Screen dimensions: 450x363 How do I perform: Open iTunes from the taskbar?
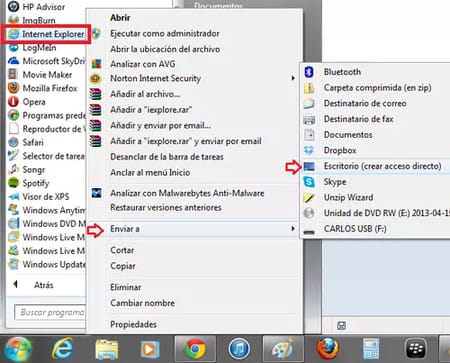(x=239, y=349)
